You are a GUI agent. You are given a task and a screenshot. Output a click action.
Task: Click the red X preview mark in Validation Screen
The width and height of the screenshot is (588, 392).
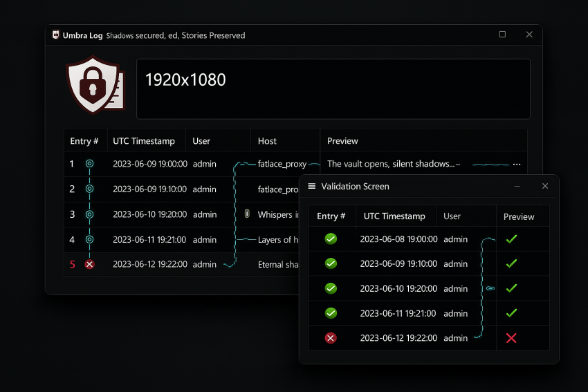pos(511,338)
